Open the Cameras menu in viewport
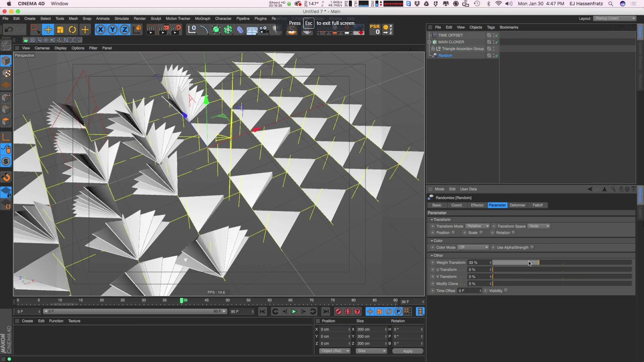644x362 pixels. click(42, 48)
